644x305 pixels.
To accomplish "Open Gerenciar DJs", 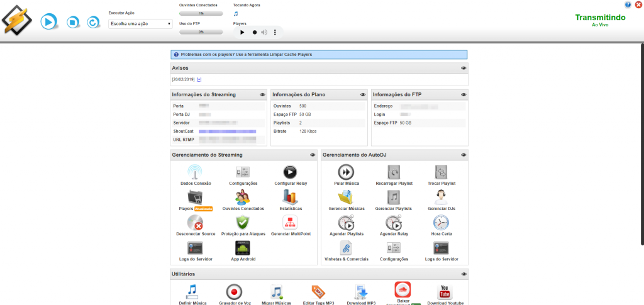I will [x=441, y=197].
